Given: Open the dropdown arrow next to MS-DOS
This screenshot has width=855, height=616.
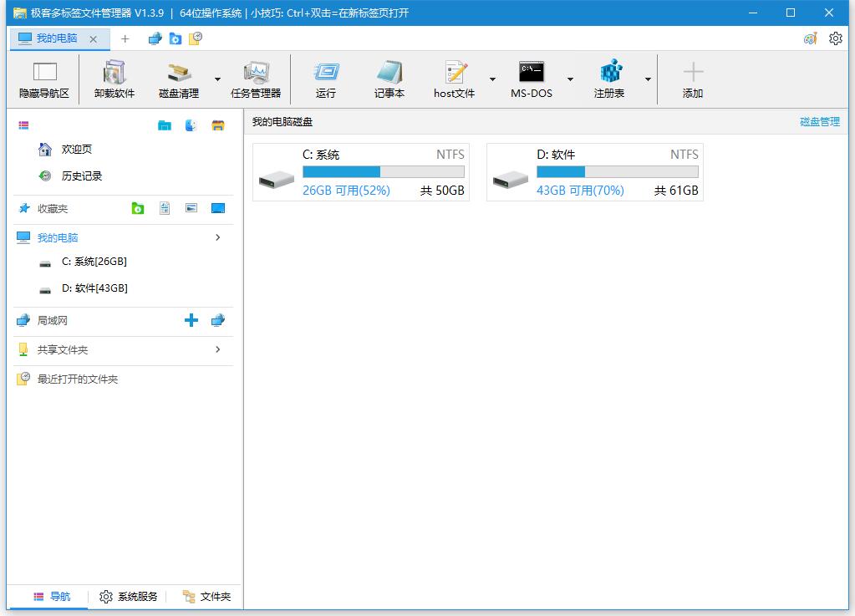Looking at the screenshot, I should click(570, 79).
